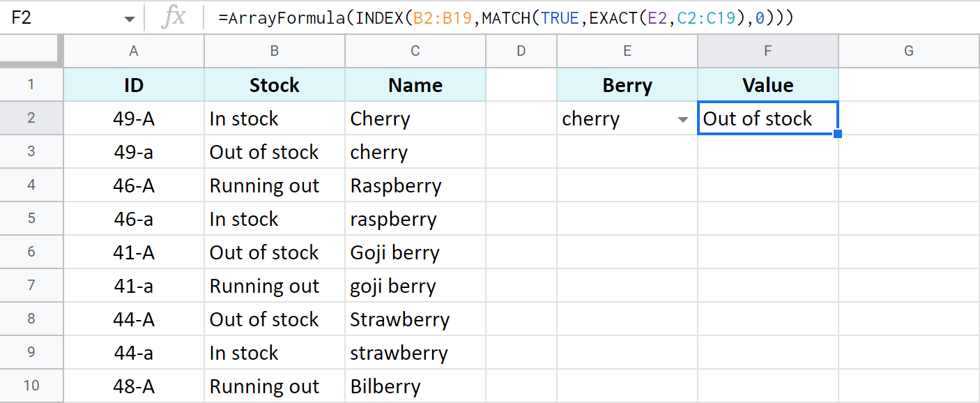Viewport: 980px width, 403px height.
Task: Select the 49-A cell in the ID column
Action: coord(133,118)
